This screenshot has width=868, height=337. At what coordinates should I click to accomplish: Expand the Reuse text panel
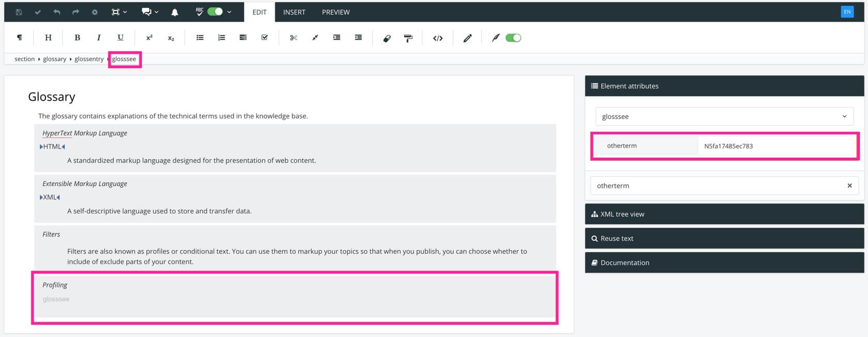[x=724, y=238]
